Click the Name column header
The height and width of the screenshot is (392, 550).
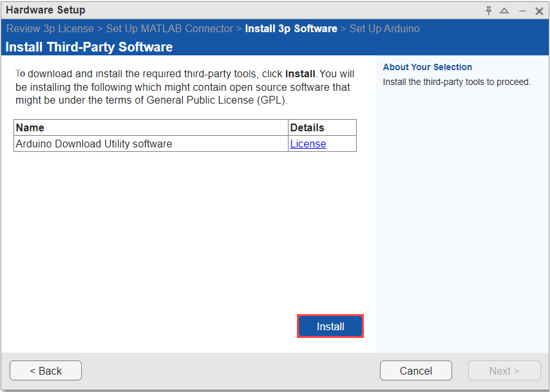click(30, 127)
